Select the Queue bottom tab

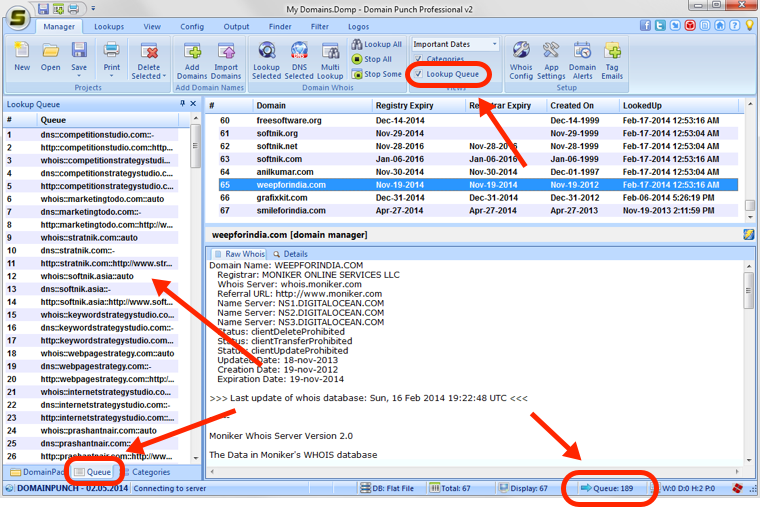[93, 472]
